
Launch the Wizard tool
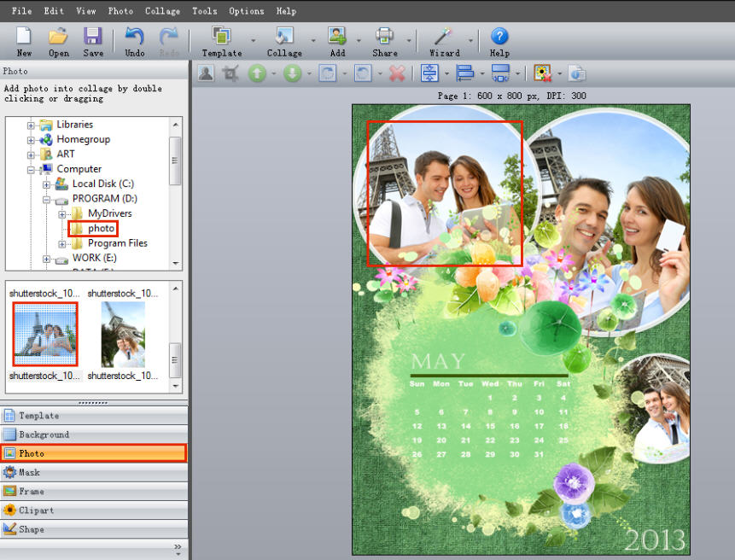coord(443,37)
